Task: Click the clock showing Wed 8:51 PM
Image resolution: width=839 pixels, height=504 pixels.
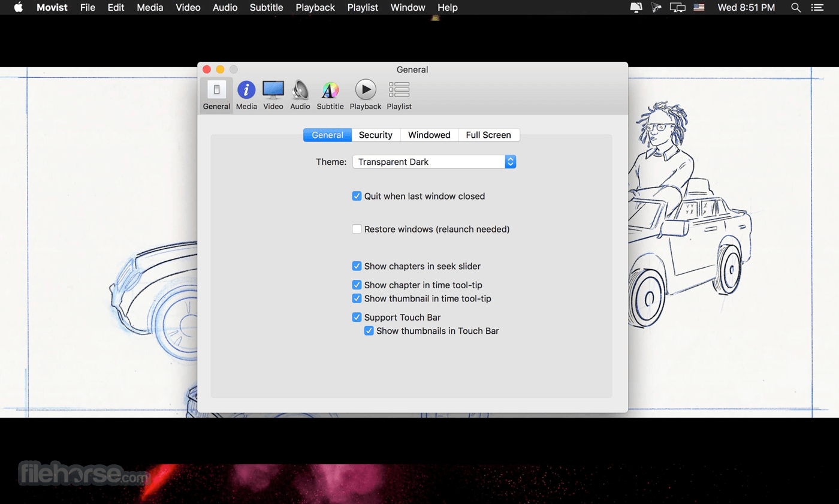Action: coord(746,8)
